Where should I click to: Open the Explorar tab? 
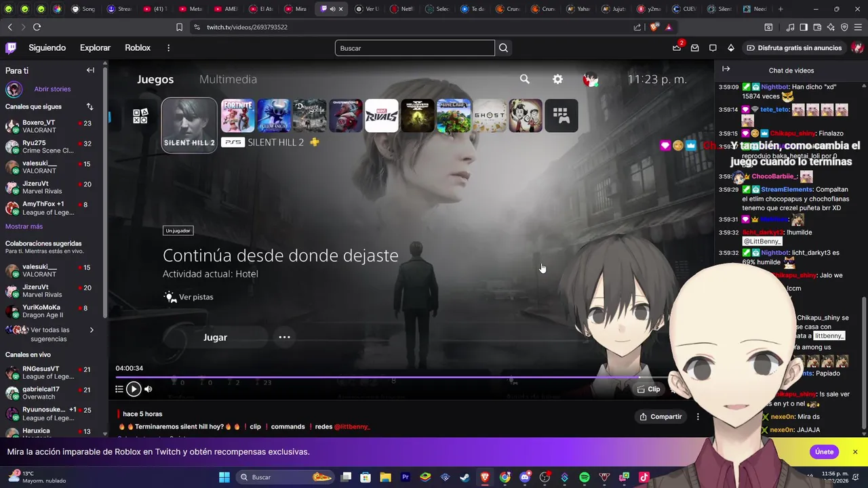point(95,48)
